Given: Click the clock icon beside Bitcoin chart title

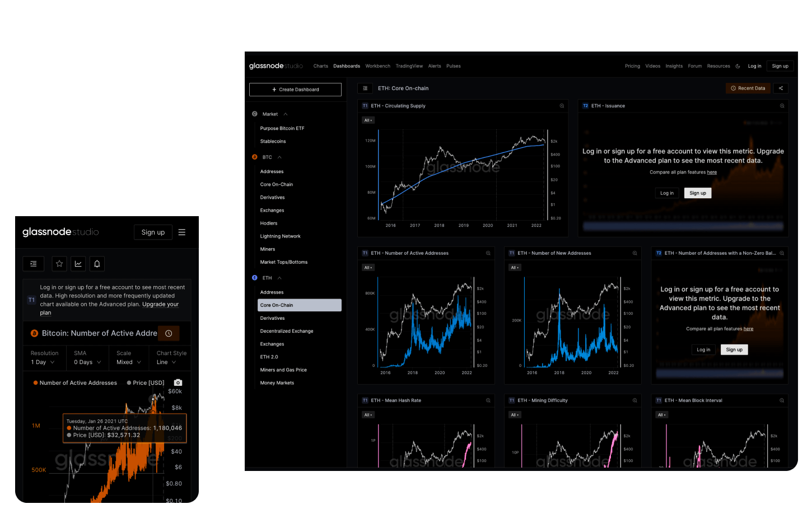Looking at the screenshot, I should click(x=169, y=333).
